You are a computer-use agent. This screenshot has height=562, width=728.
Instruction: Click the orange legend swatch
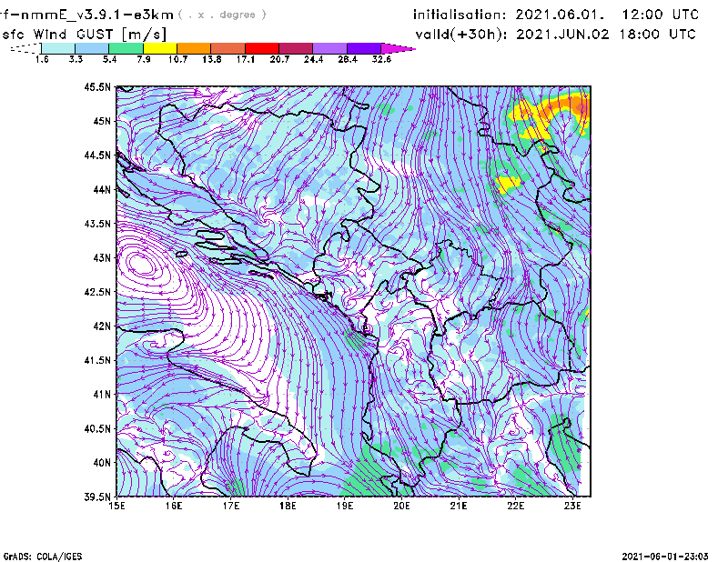click(194, 48)
